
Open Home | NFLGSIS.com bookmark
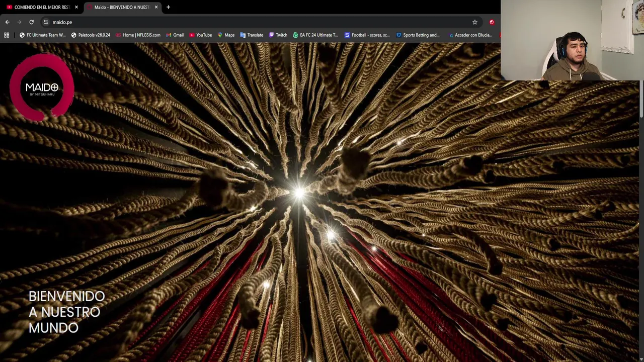coord(138,35)
